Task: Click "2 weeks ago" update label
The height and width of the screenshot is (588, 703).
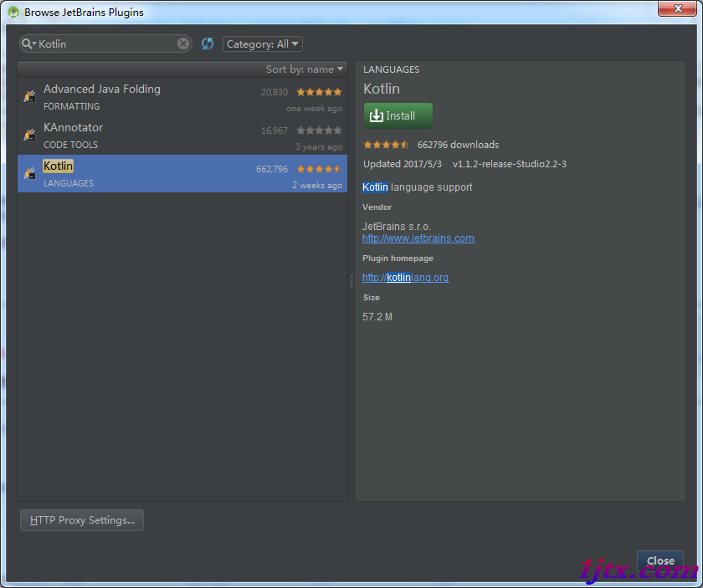Action: click(317, 185)
